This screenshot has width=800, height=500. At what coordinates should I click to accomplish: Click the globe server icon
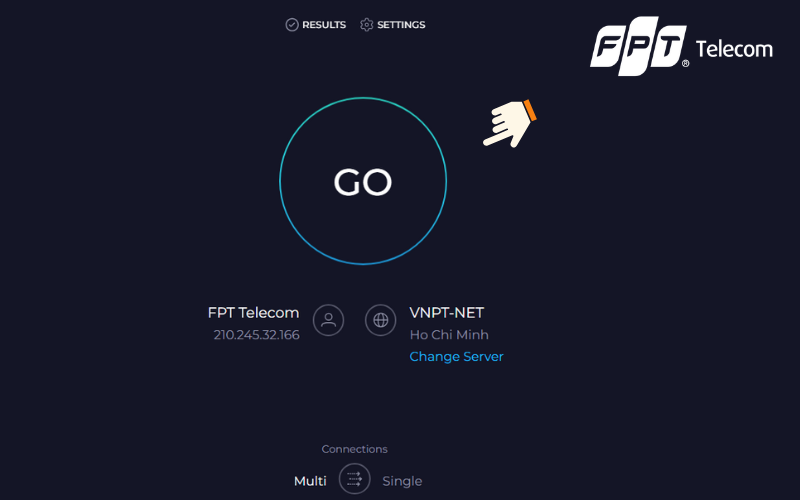[x=381, y=320]
